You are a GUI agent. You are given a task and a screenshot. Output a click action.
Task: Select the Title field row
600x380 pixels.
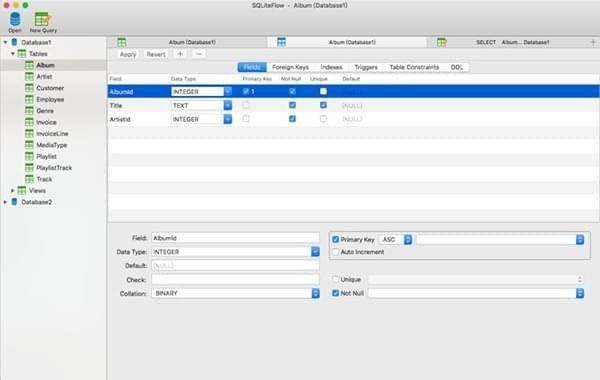coord(354,105)
